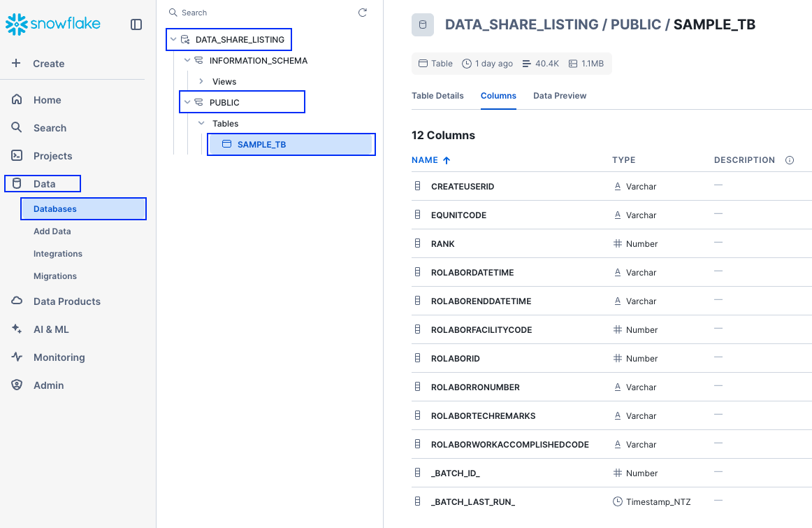
Task: Click the AI & ML sparkle icon
Action: [17, 329]
